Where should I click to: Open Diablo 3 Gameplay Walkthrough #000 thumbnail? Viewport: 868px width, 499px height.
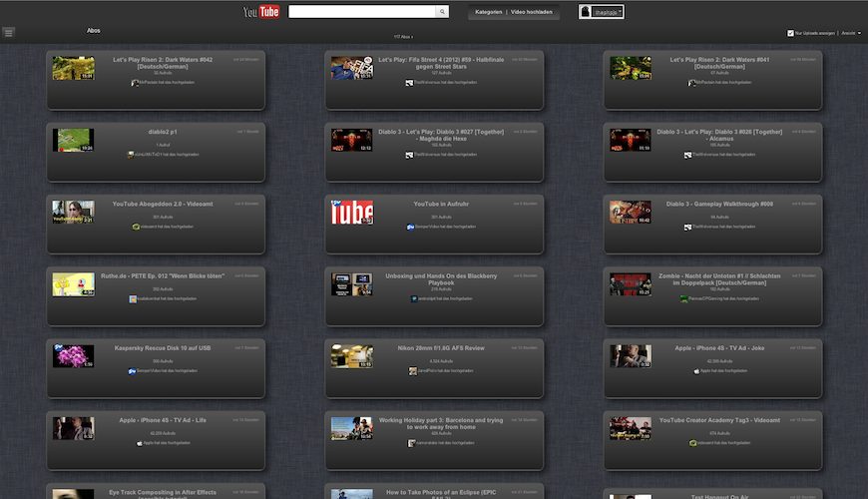(631, 213)
